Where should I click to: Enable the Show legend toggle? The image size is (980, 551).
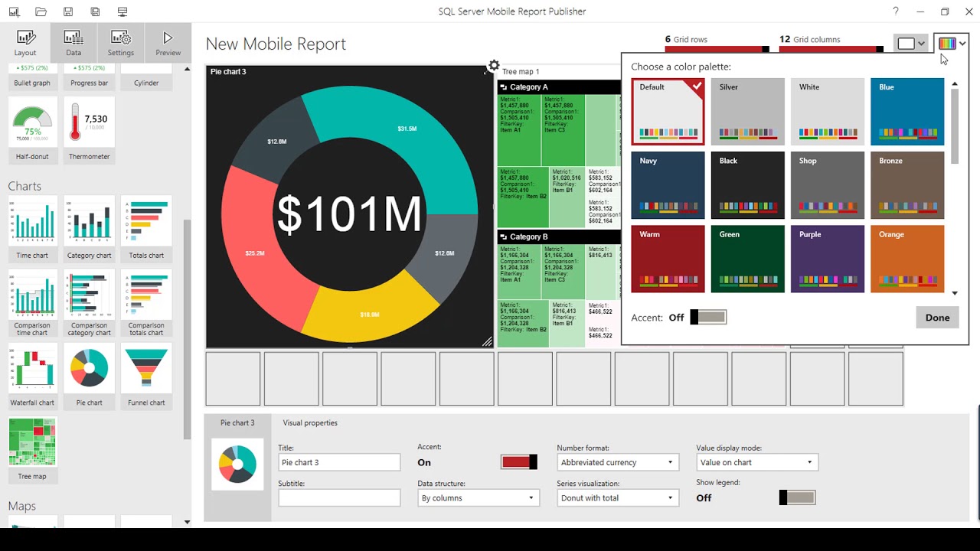click(797, 497)
